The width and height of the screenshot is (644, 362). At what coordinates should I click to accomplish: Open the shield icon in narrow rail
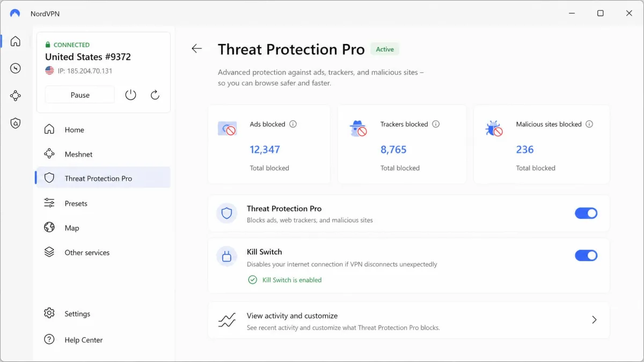(16, 123)
